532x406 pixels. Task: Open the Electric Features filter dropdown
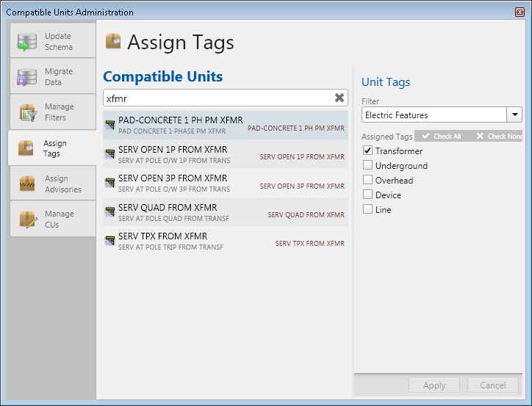pyautogui.click(x=514, y=115)
